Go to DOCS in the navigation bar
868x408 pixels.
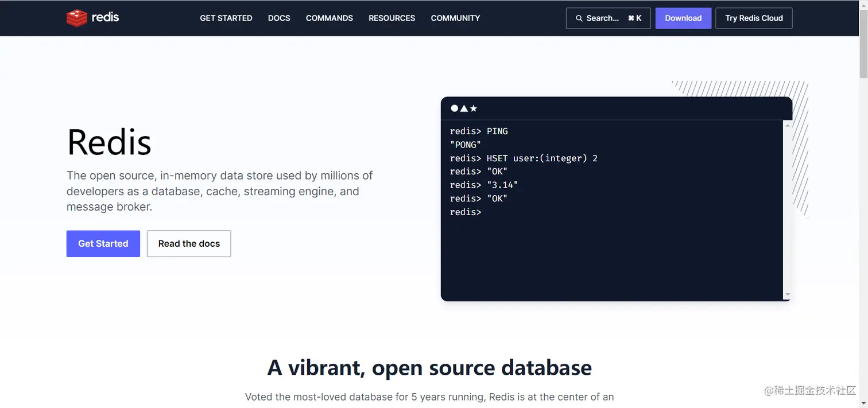(279, 18)
